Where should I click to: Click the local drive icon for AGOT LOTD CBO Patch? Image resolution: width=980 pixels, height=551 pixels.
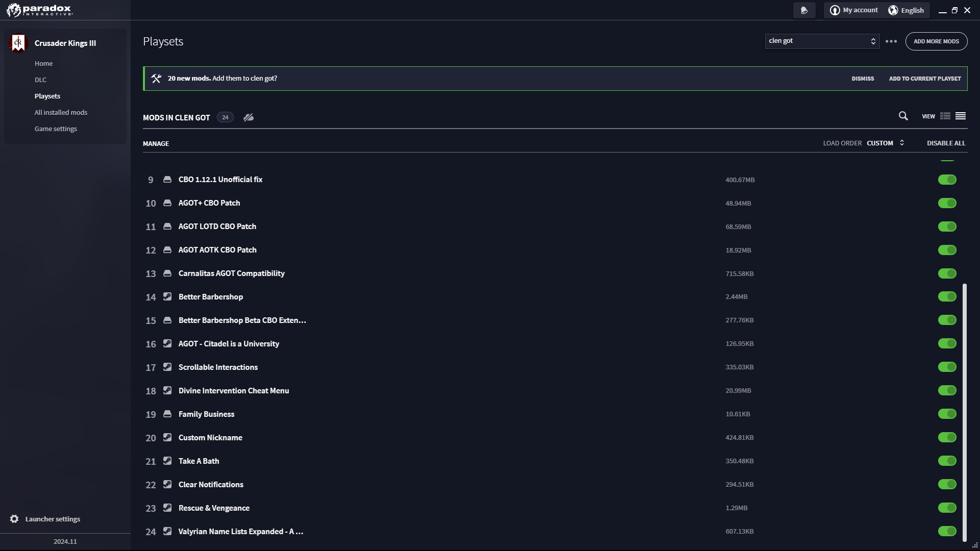pyautogui.click(x=167, y=227)
